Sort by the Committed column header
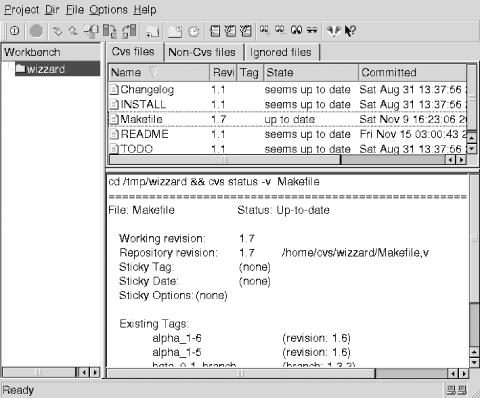The height and width of the screenshot is (398, 481). [413, 73]
